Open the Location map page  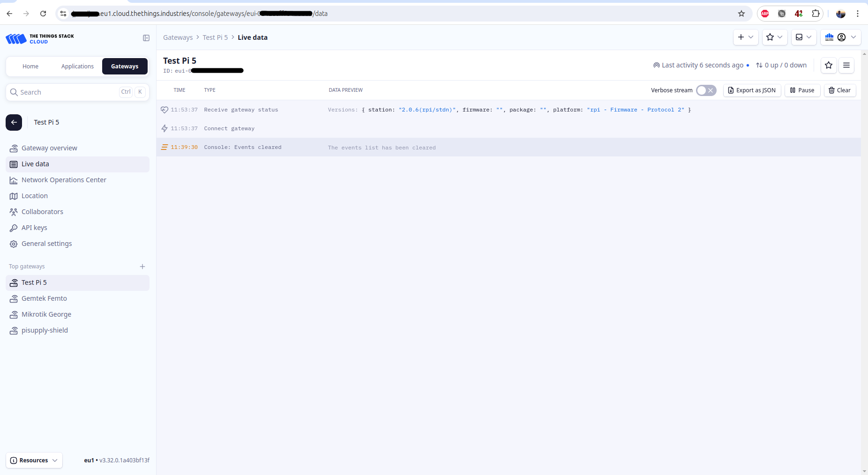point(35,196)
